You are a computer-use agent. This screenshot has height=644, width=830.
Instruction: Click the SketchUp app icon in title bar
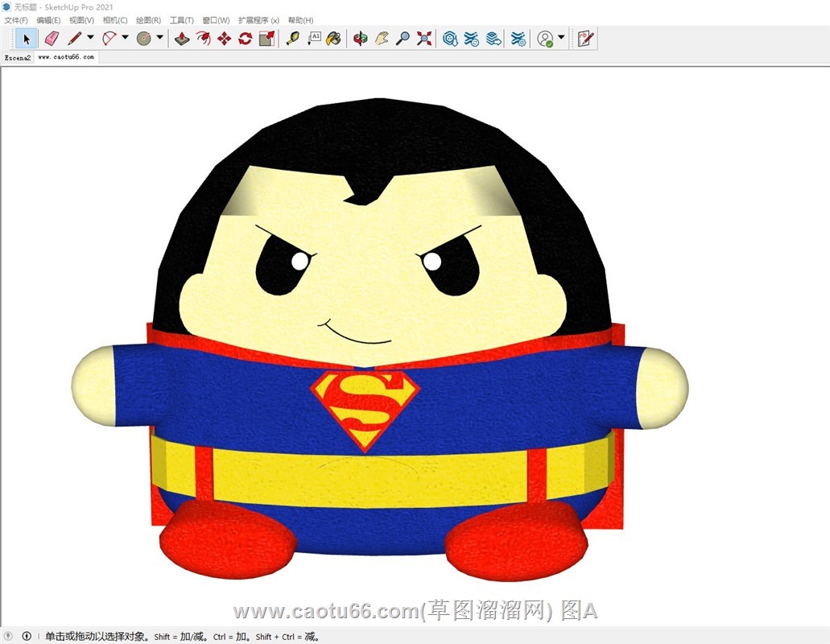point(6,7)
